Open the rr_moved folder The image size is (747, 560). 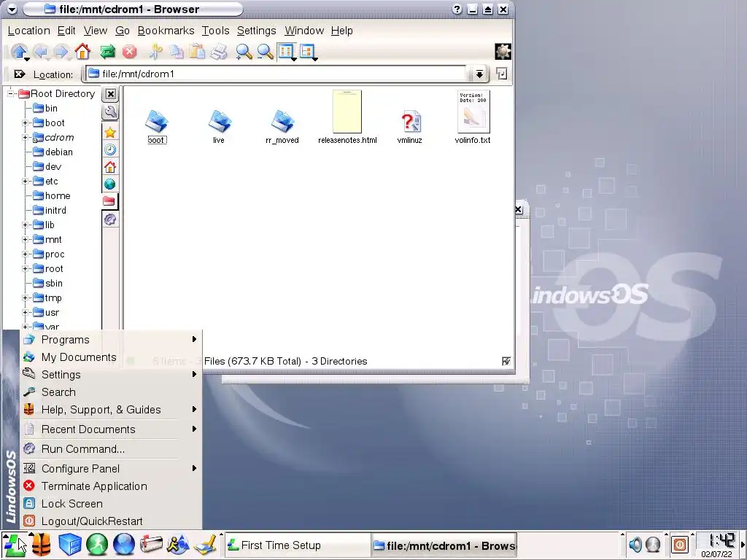tap(282, 121)
